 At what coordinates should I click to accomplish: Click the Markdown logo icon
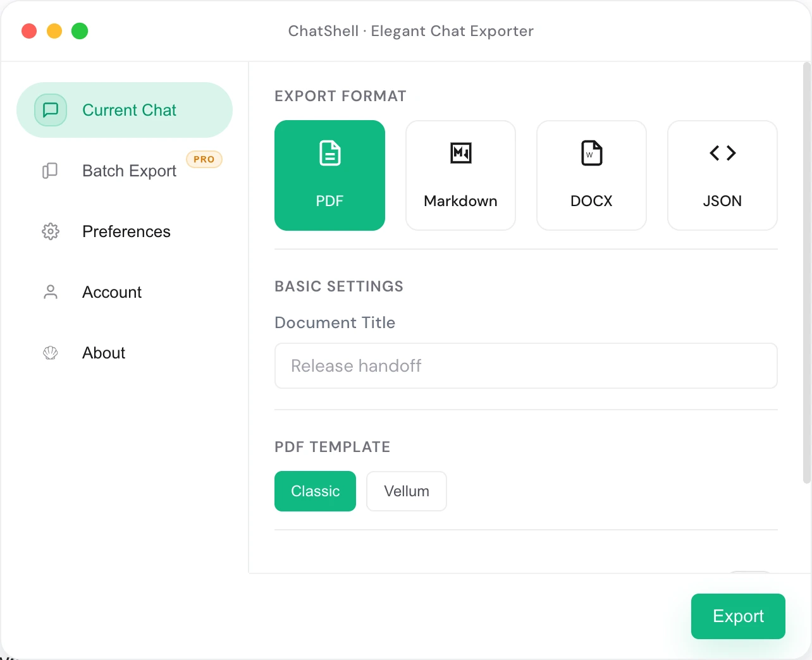461,153
